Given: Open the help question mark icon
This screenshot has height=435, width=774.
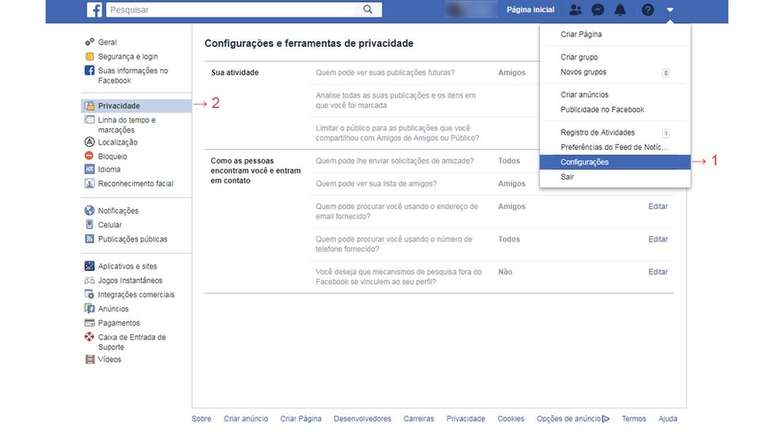Looking at the screenshot, I should click(x=647, y=10).
